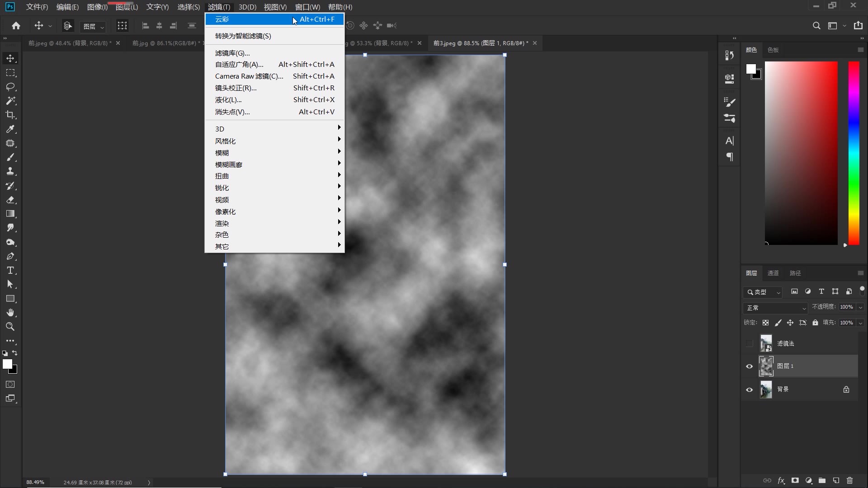Screen dimensions: 868x488
Task: Create a new group folder
Action: (x=822, y=480)
